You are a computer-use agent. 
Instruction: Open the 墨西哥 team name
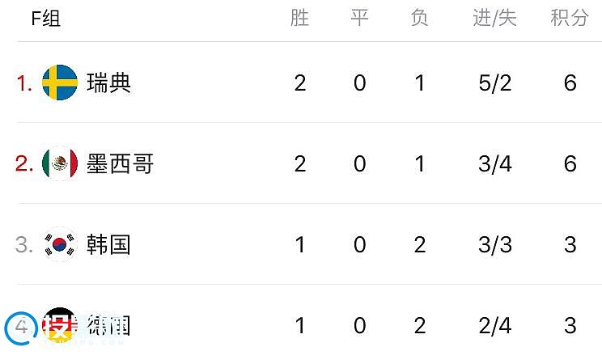point(121,163)
